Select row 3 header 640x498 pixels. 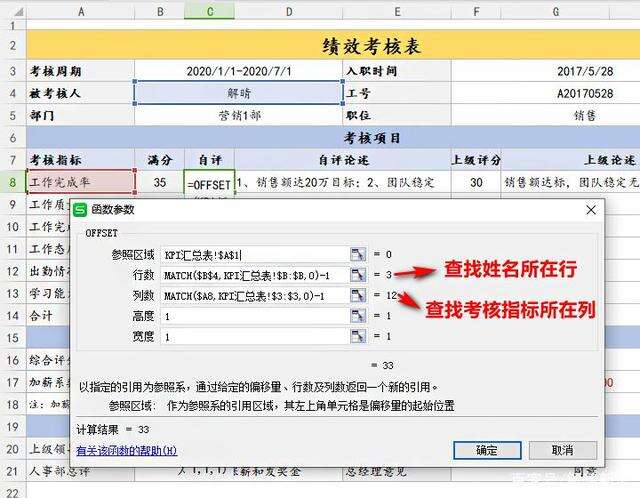pos(13,71)
